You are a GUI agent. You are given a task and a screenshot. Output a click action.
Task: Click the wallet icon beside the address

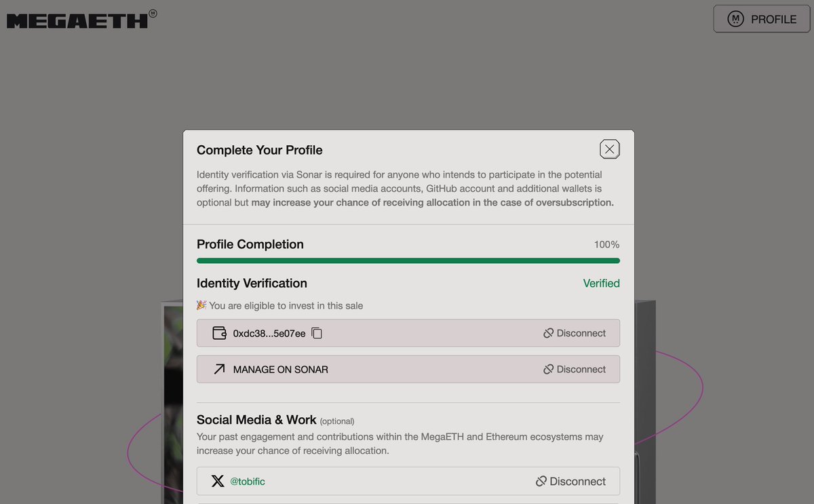(219, 333)
